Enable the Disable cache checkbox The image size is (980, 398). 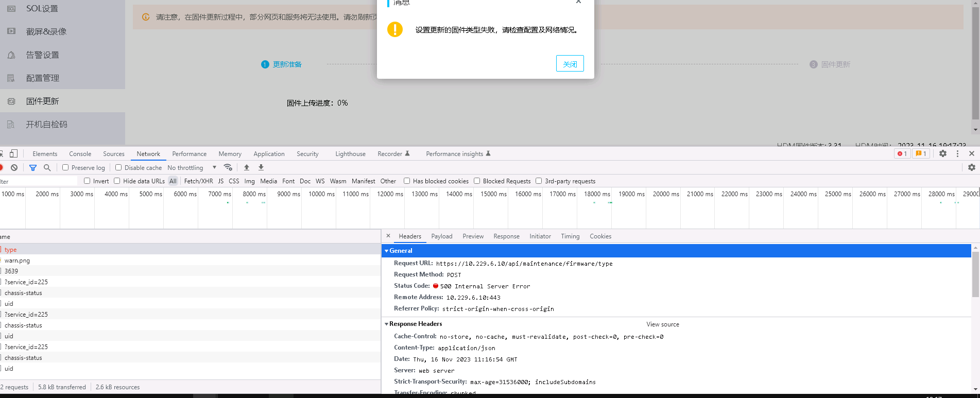[118, 167]
